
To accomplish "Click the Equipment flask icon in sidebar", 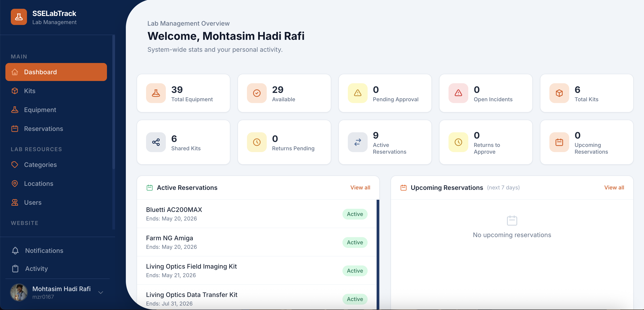I will [x=15, y=110].
